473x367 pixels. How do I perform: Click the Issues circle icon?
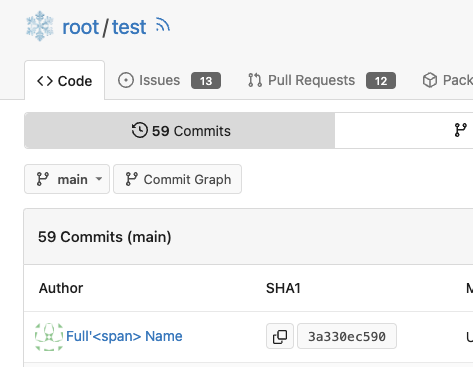[126, 80]
